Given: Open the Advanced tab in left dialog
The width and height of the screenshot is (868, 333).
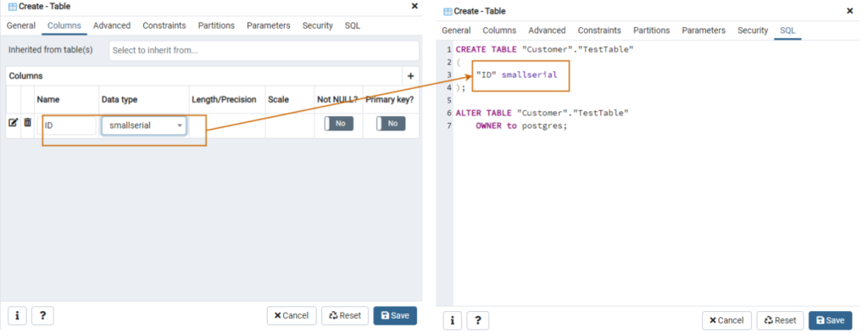Looking at the screenshot, I should click(112, 25).
